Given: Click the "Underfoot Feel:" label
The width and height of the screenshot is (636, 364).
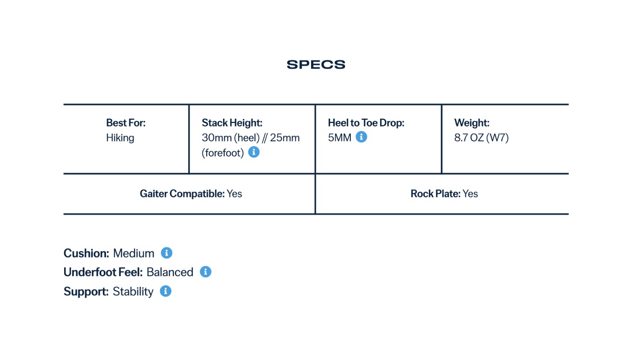Looking at the screenshot, I should 103,272.
